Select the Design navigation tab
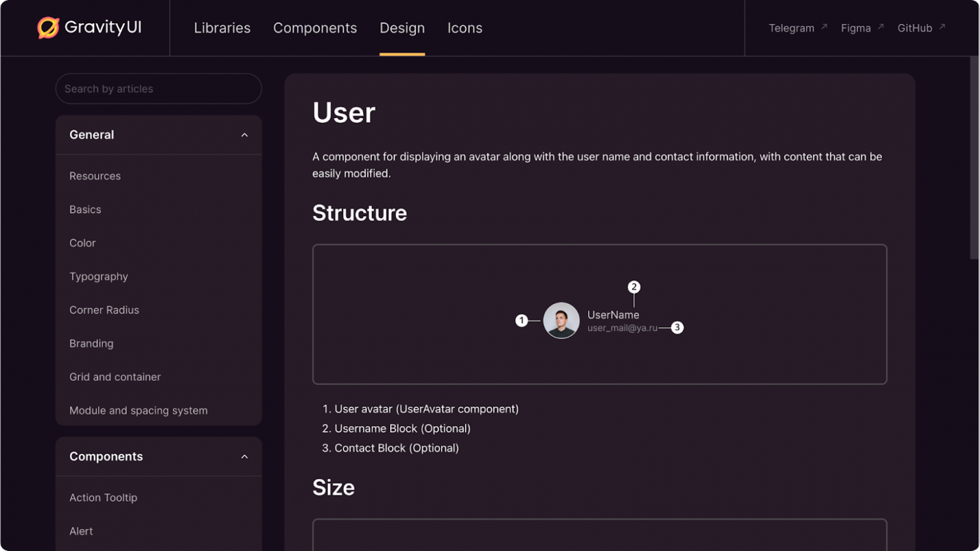 click(402, 28)
